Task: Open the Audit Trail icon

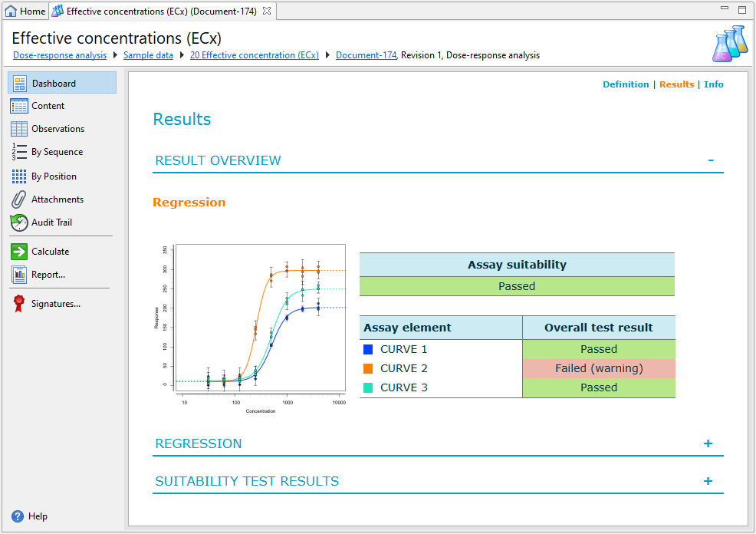Action: (20, 222)
